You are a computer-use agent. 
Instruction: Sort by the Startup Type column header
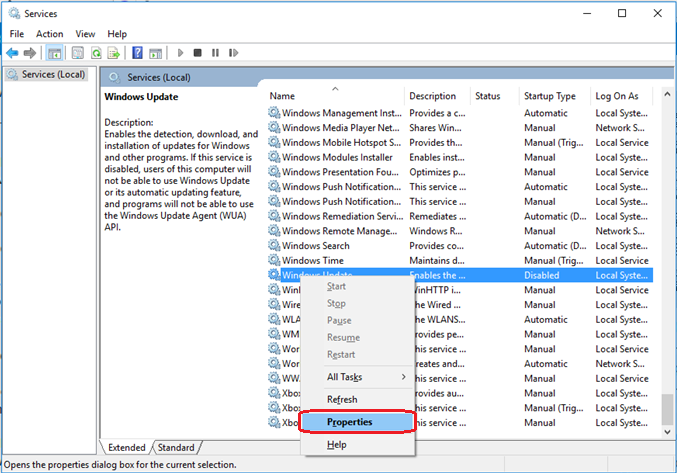click(x=554, y=96)
